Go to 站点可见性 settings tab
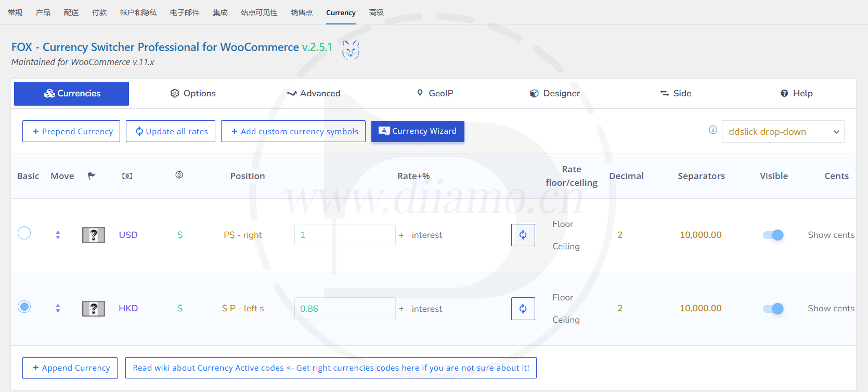This screenshot has width=868, height=392. (259, 12)
